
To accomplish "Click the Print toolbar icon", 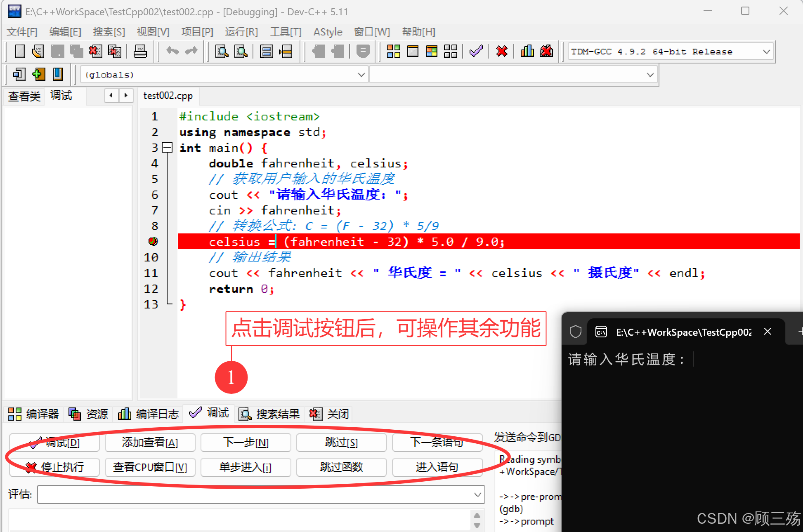I will [x=140, y=52].
